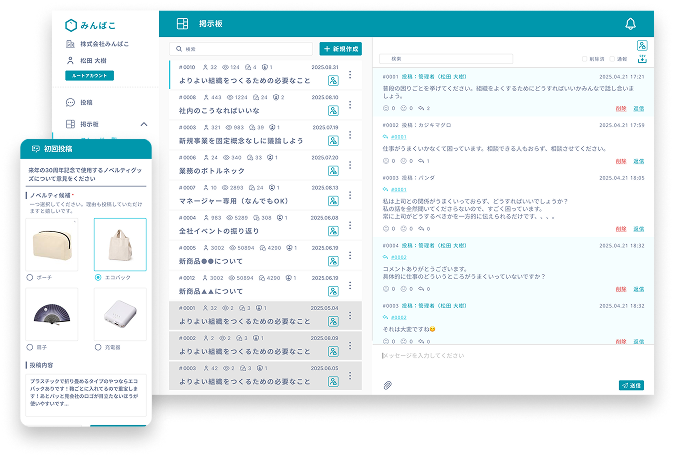This screenshot has height=457, width=674.
Task: Open three-dot menu for 新規事業 post
Action: click(x=350, y=140)
